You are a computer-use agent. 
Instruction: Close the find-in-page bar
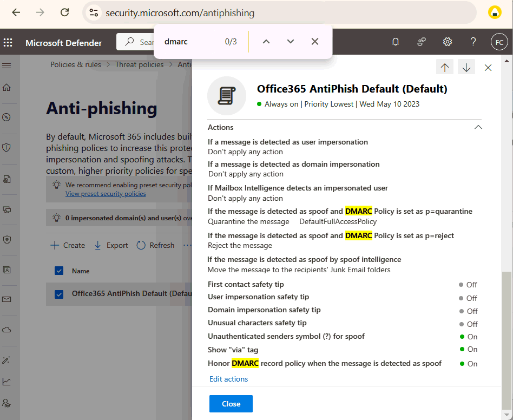coord(315,42)
